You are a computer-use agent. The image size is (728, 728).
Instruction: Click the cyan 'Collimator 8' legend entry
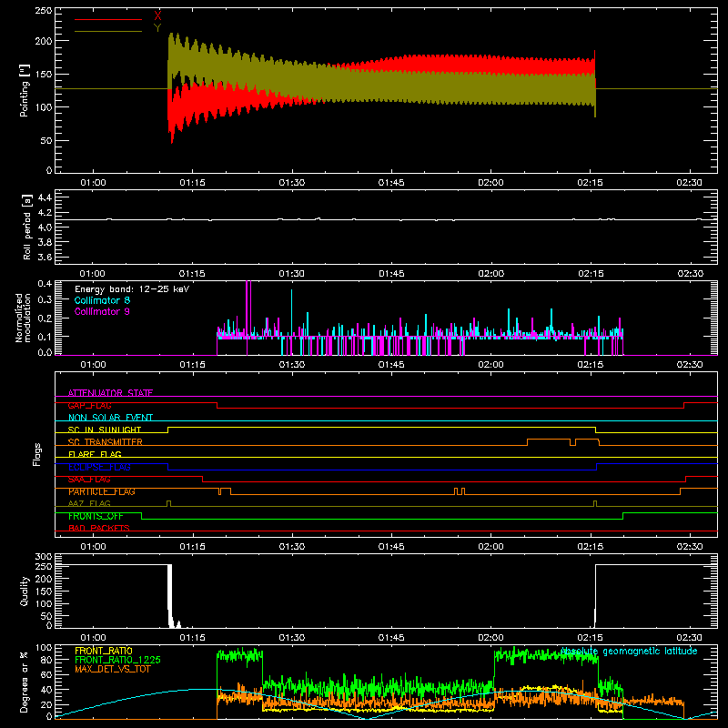102,300
